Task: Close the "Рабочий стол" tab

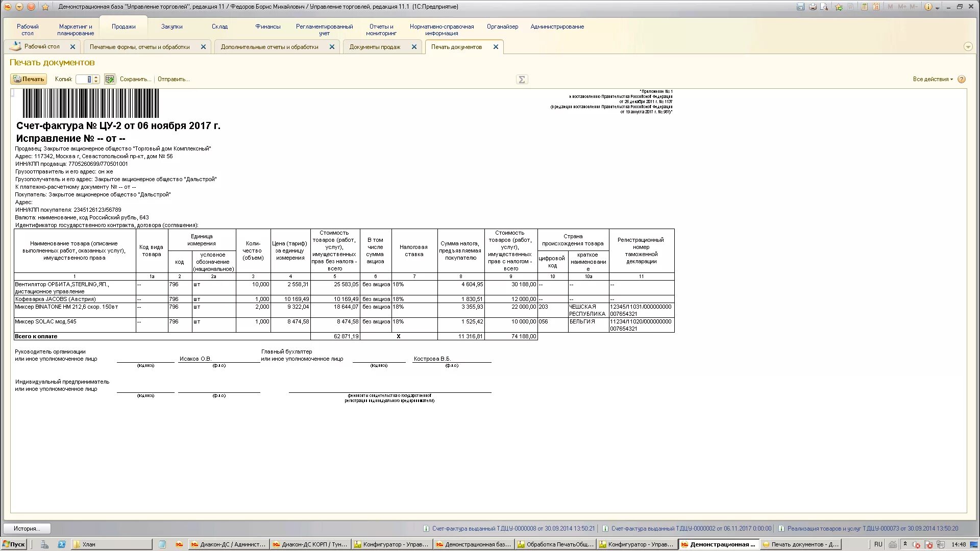Action: point(72,46)
